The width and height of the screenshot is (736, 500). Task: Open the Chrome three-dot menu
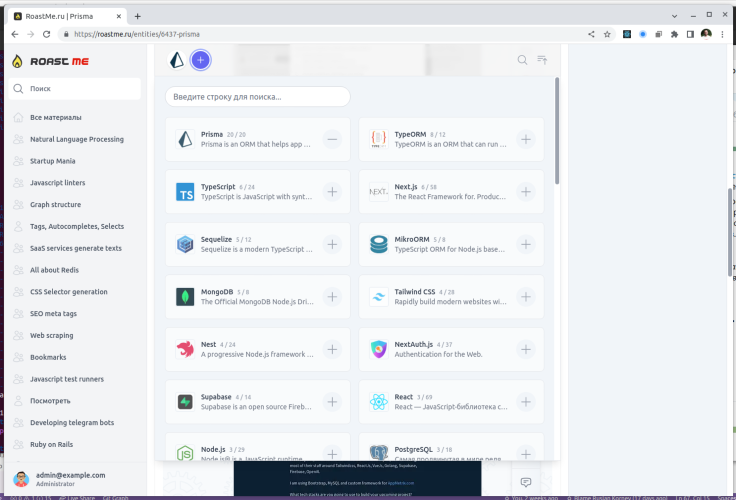[722, 34]
